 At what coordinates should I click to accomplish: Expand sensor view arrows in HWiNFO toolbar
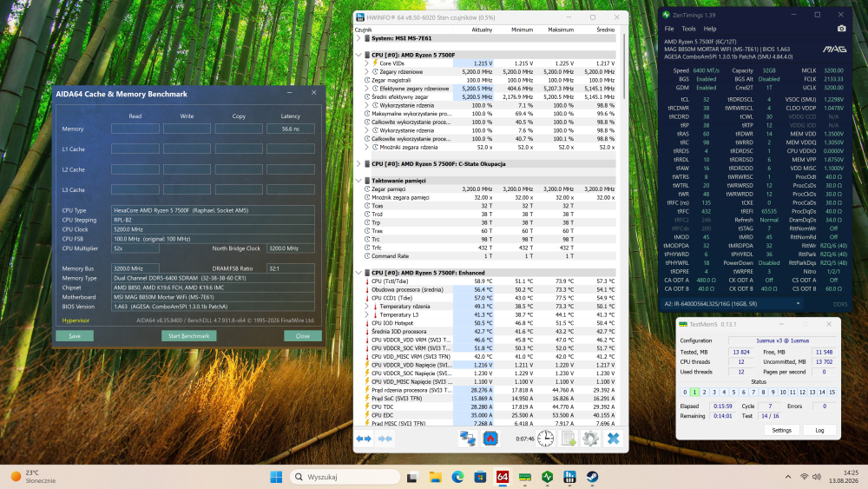coord(364,439)
